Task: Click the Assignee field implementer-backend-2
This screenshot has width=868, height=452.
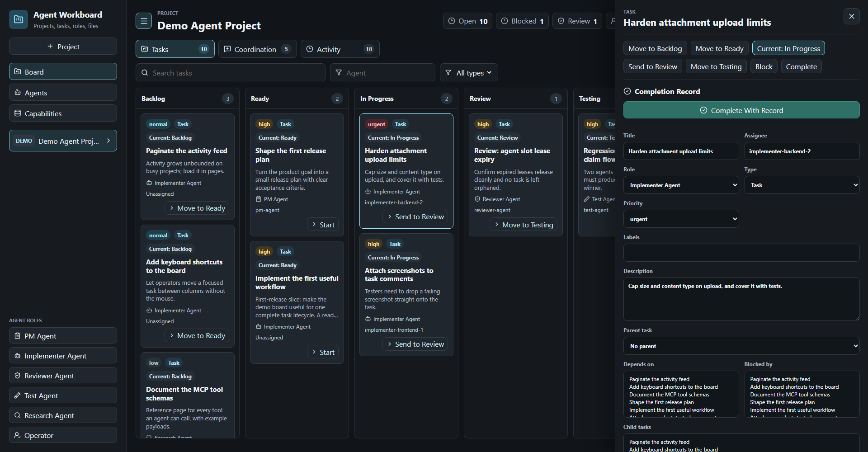Action: point(802,151)
